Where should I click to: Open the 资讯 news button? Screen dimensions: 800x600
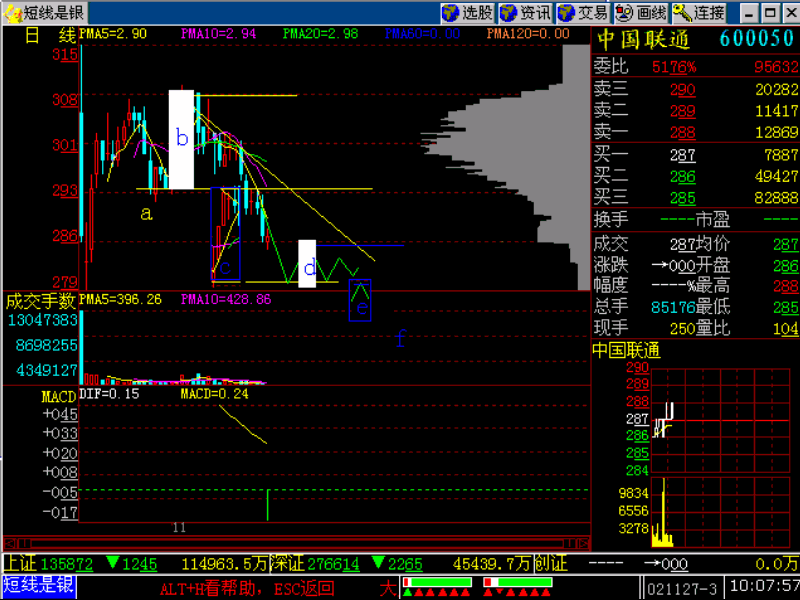(x=525, y=13)
